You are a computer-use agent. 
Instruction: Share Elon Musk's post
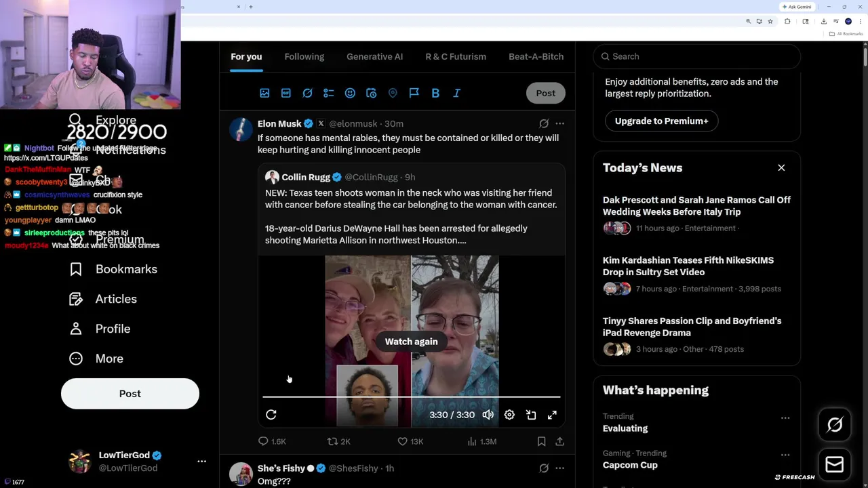[x=559, y=441]
